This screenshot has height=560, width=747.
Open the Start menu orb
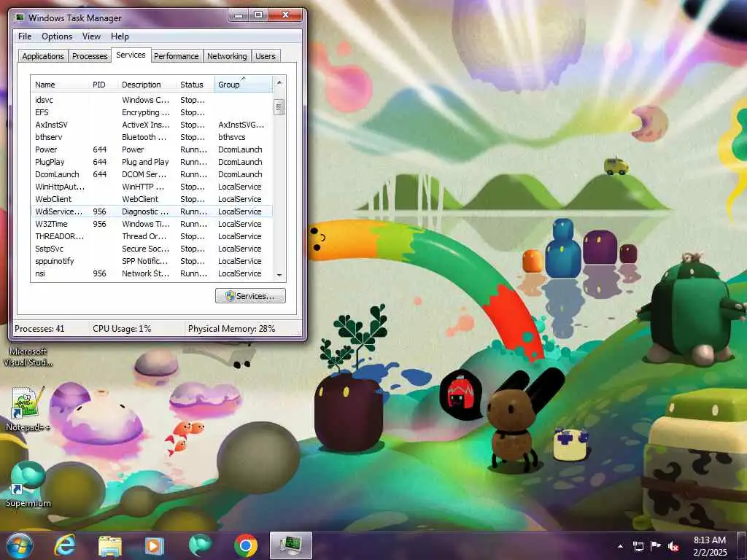pos(20,545)
